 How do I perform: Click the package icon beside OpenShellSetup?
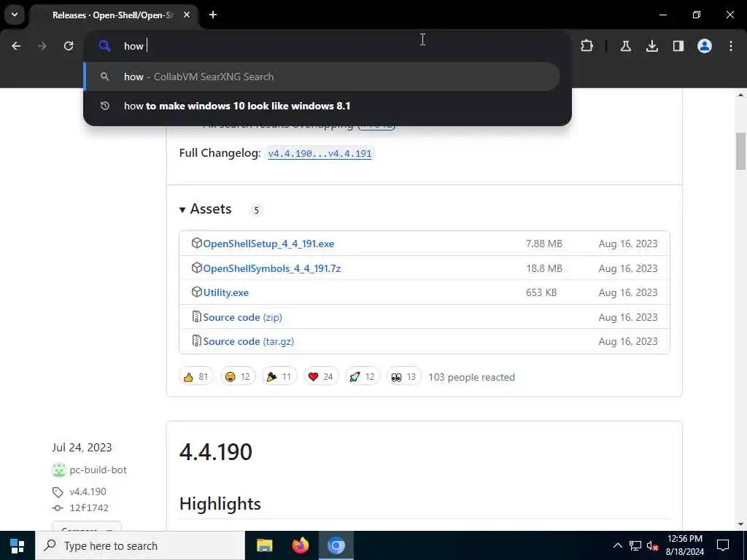196,243
